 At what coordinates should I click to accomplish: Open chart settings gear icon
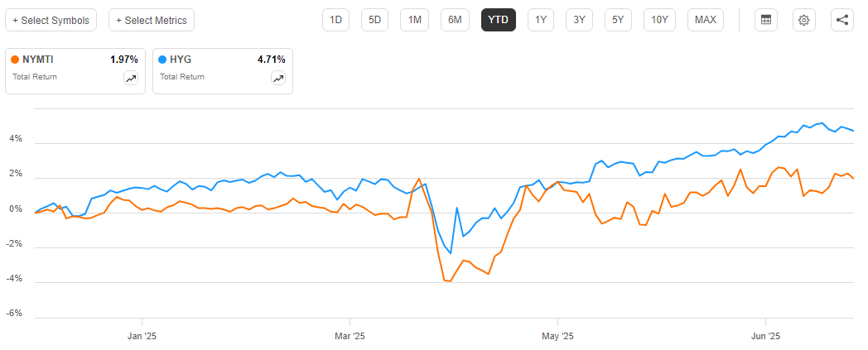pos(803,20)
